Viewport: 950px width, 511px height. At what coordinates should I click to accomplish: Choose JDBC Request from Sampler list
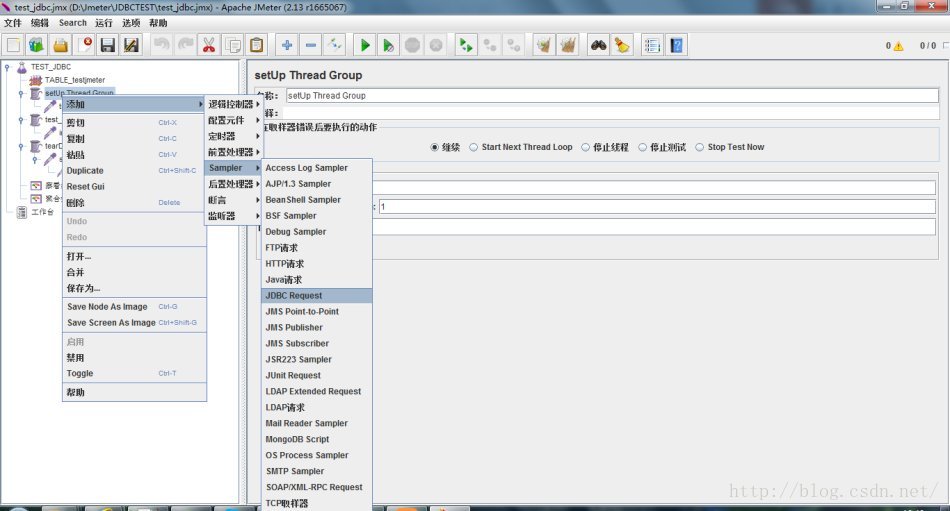tap(317, 296)
